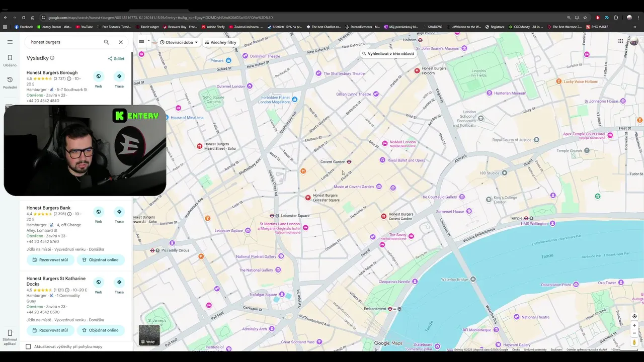Open the Uloženo saved places panel
The height and width of the screenshot is (362, 644).
[10, 60]
